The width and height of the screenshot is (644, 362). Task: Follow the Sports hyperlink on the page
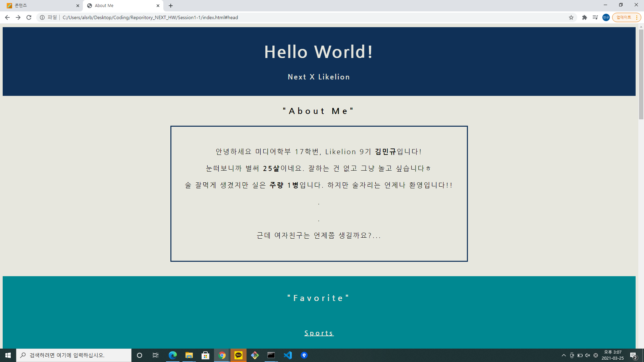click(319, 333)
